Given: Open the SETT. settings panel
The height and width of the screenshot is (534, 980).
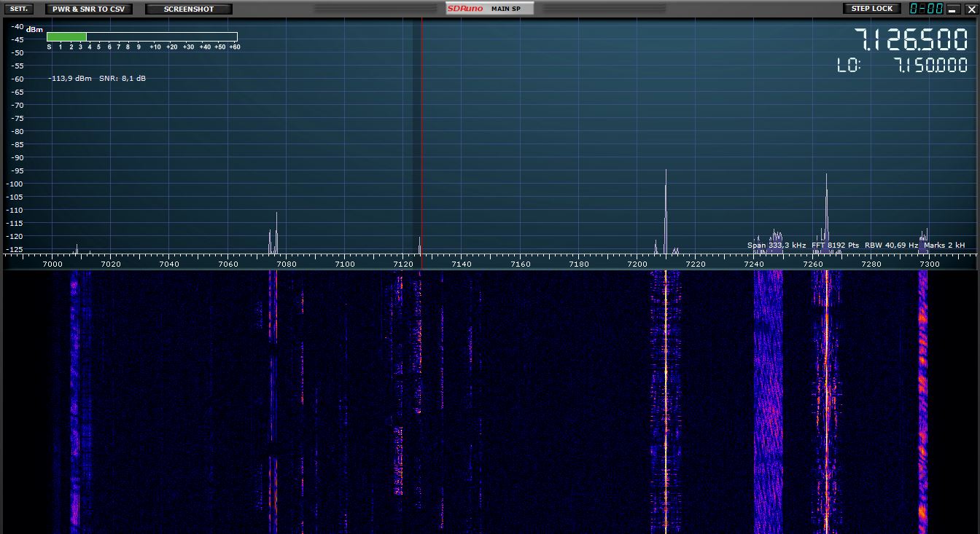Looking at the screenshot, I should (20, 9).
